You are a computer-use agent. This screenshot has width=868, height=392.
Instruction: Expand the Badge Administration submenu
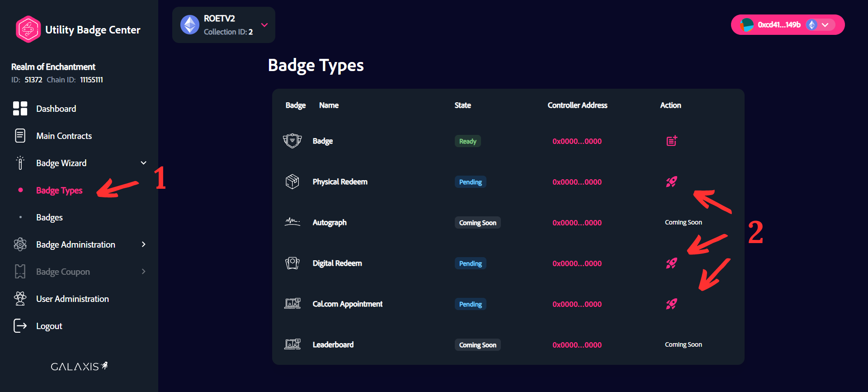click(143, 244)
